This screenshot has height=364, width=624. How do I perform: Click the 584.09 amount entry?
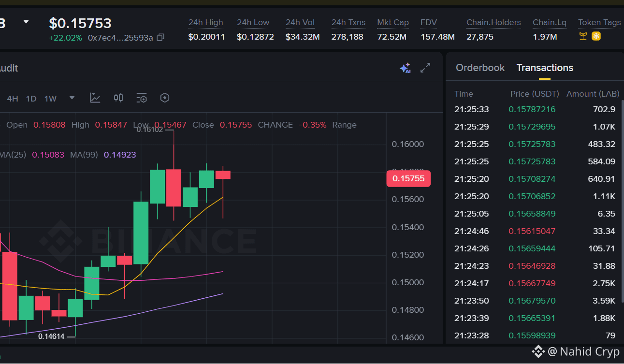(601, 161)
